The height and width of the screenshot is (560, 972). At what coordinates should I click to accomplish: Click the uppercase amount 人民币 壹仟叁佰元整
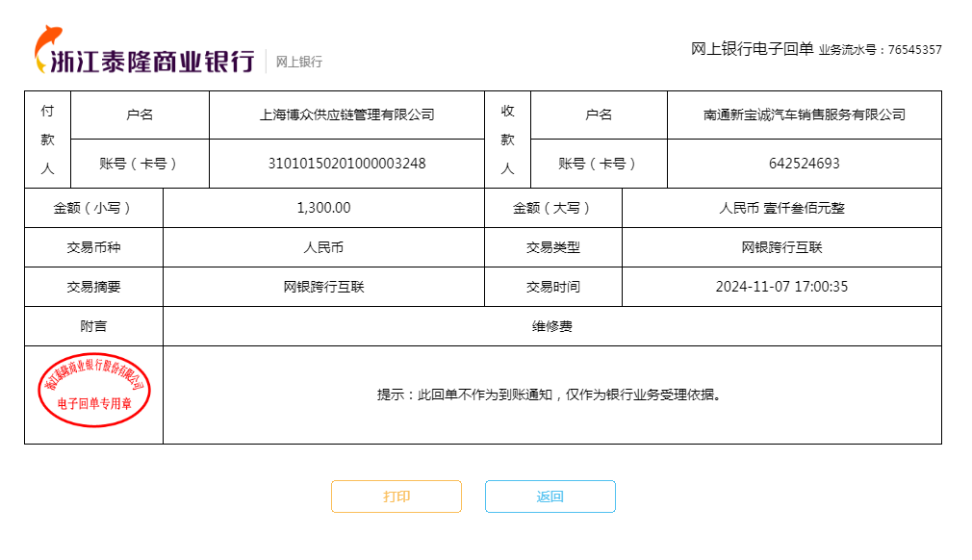click(781, 208)
